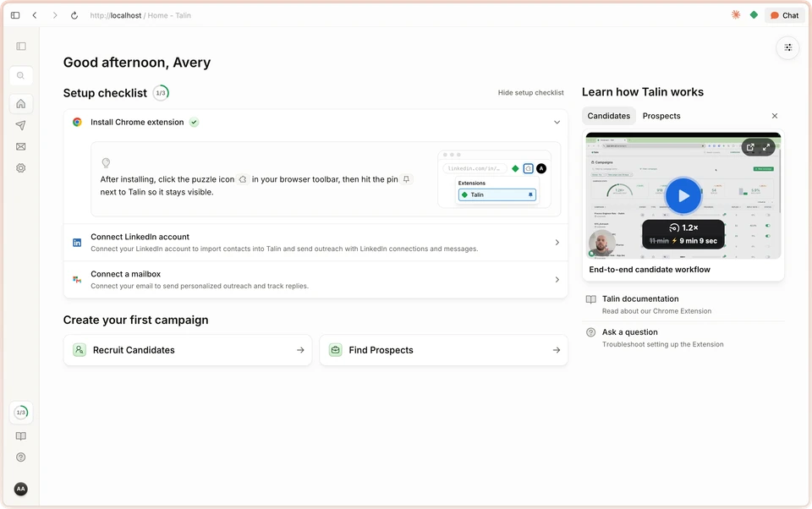Viewport: 812px width, 509px height.
Task: Go to Home in sidebar
Action: pos(20,103)
